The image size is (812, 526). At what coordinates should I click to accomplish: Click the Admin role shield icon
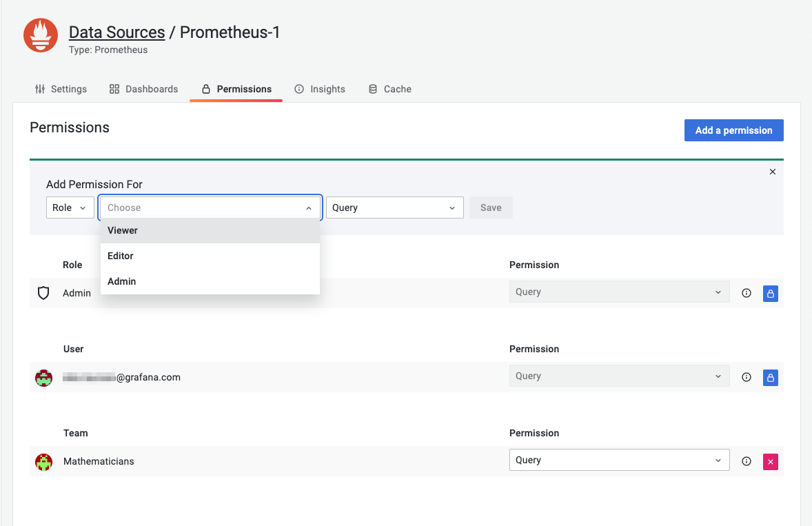(x=43, y=293)
